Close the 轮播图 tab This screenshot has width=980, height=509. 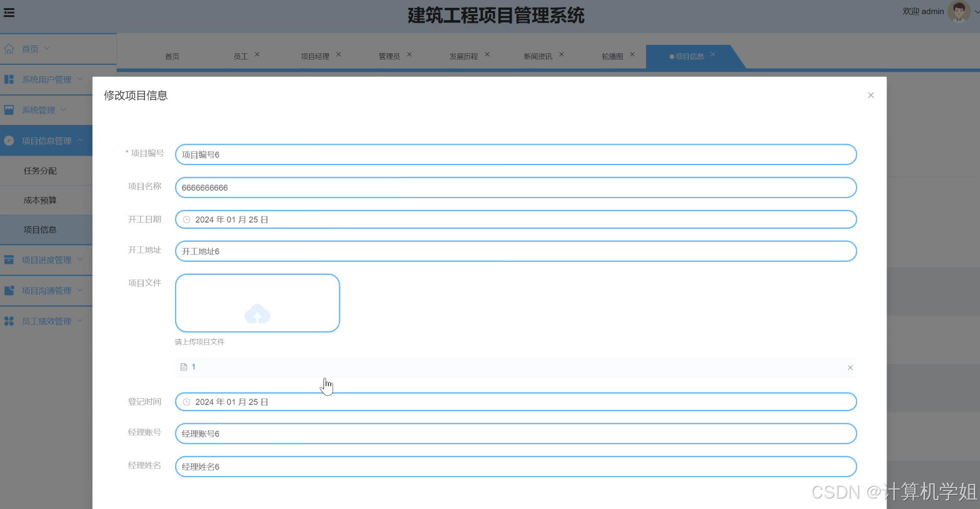click(x=632, y=54)
